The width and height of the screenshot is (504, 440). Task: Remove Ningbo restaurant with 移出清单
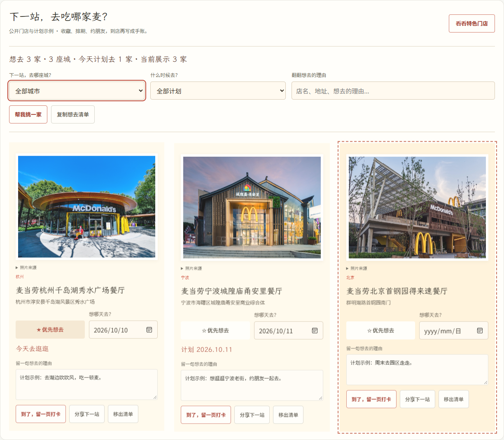[x=288, y=415]
